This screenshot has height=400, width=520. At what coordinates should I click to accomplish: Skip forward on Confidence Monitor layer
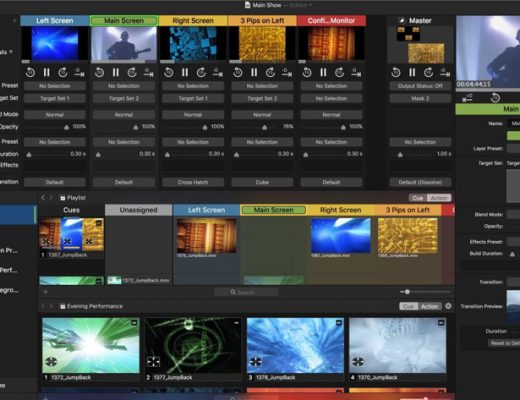[339, 72]
